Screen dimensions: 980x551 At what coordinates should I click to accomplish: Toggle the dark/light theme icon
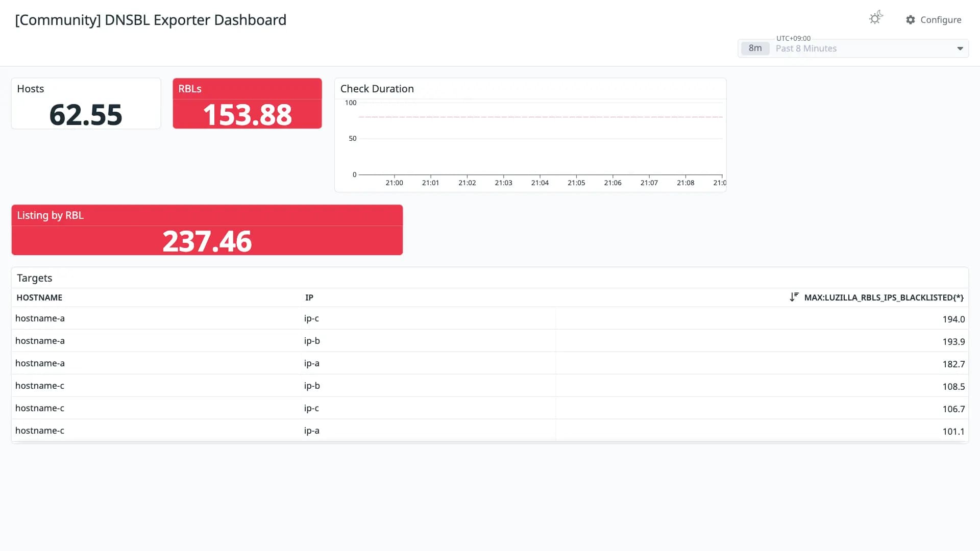(876, 18)
